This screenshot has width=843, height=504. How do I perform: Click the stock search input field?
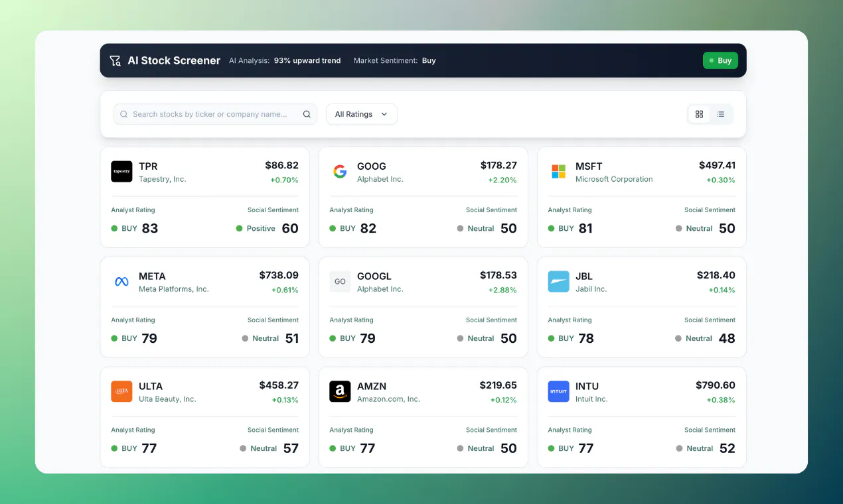point(215,114)
